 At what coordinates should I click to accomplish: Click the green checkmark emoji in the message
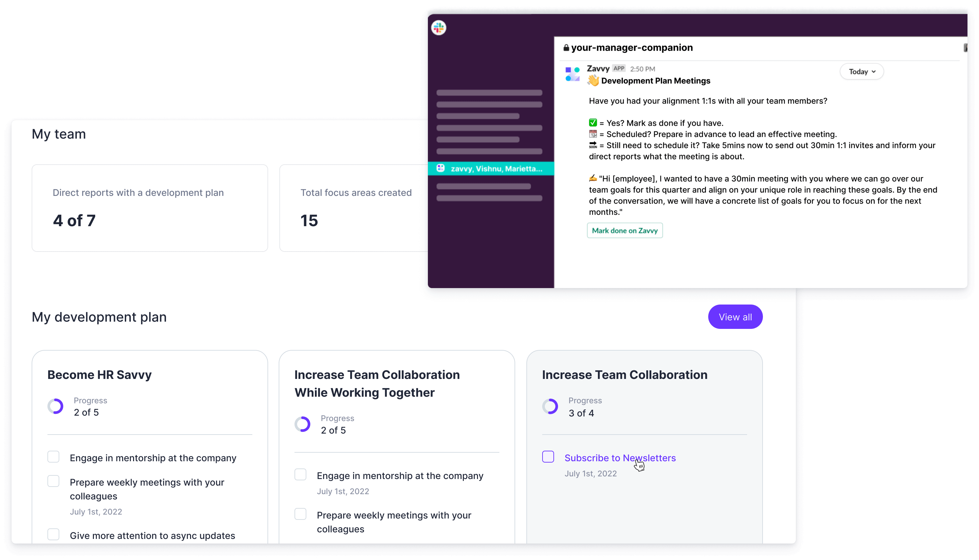pos(593,123)
